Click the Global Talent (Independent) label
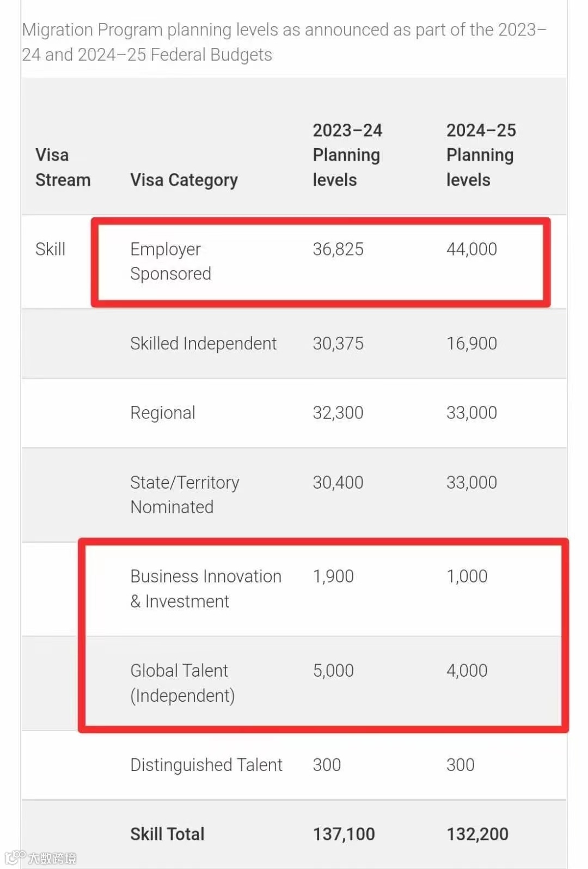The height and width of the screenshot is (869, 588). coord(182,683)
